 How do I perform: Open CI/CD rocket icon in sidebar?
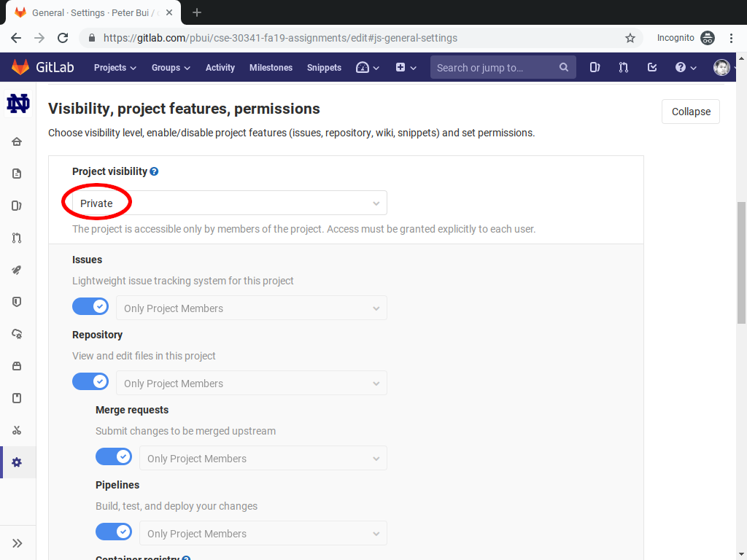click(17, 270)
